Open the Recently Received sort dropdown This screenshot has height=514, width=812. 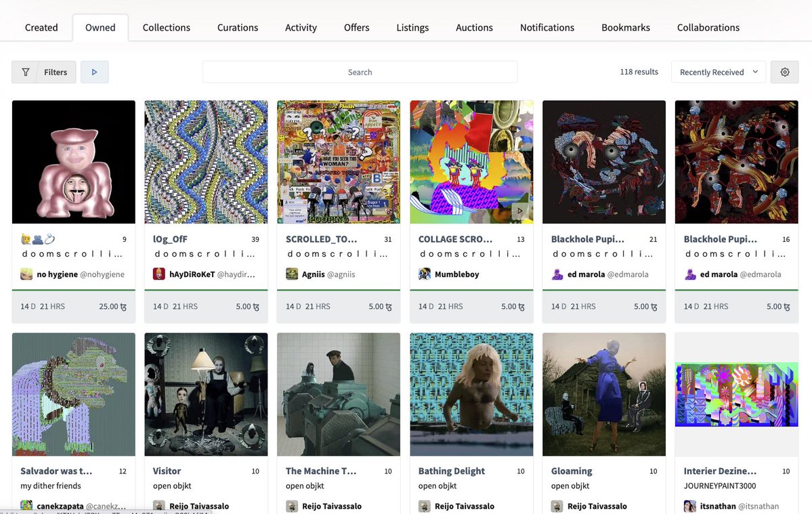click(x=719, y=72)
